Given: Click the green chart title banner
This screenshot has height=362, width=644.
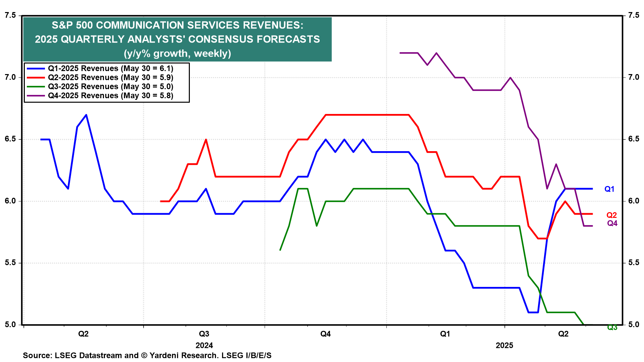Looking at the screenshot, I should [x=177, y=39].
